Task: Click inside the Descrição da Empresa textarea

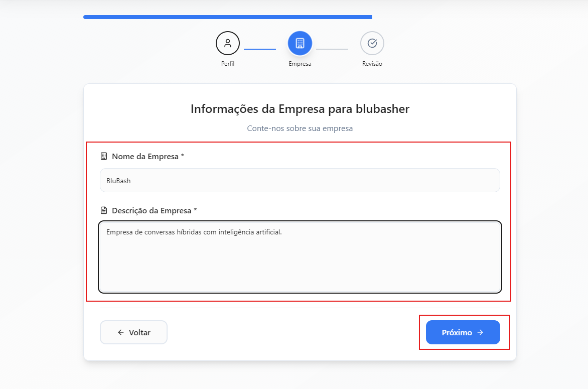Action: [300, 256]
